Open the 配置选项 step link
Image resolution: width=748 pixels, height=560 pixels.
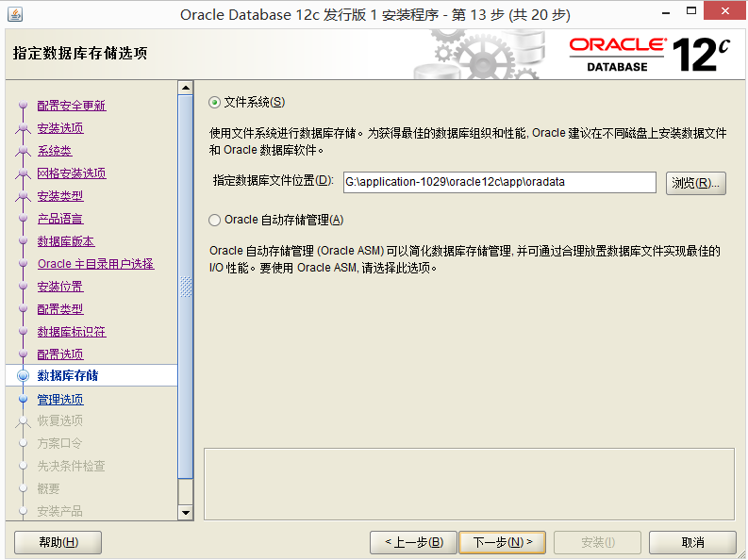[x=60, y=354]
